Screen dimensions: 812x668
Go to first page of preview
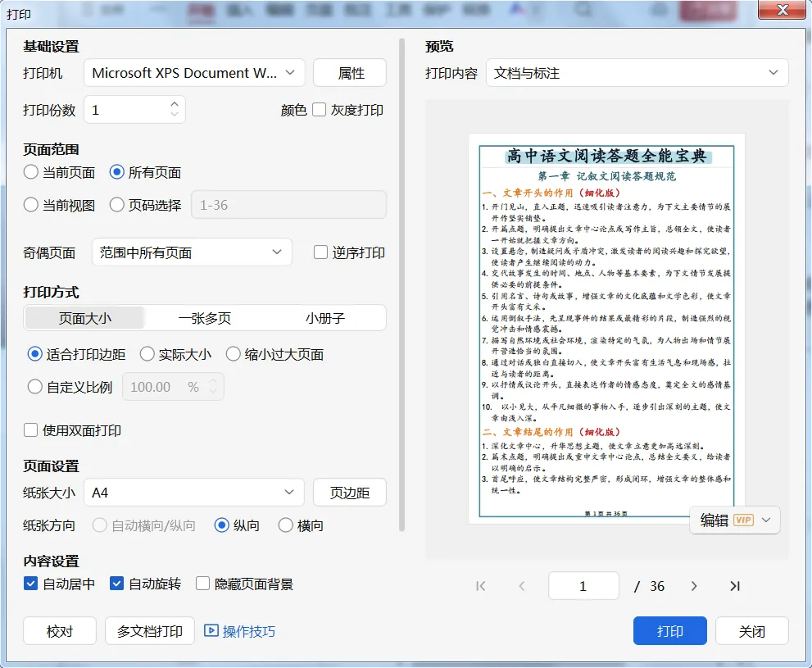(481, 586)
